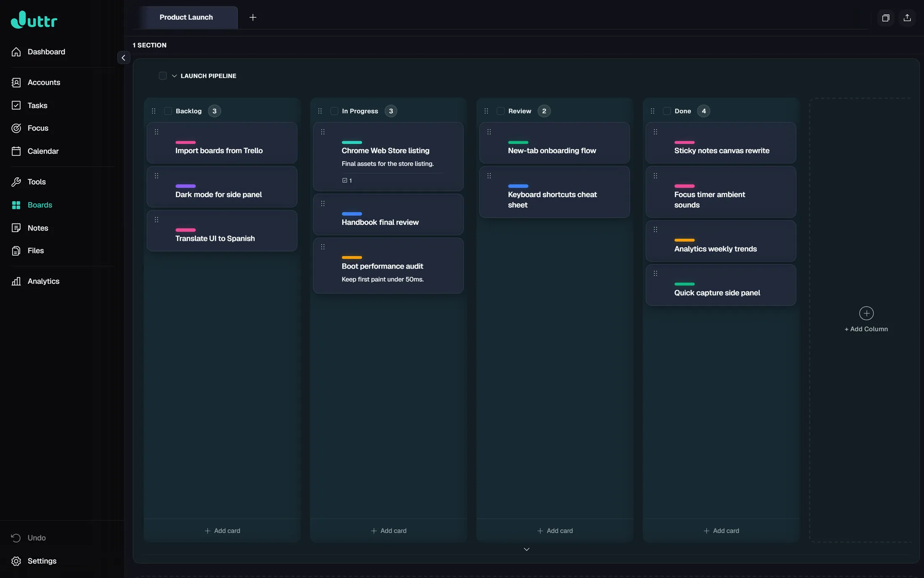
Task: Click the In Progress count badge 3
Action: (x=391, y=111)
